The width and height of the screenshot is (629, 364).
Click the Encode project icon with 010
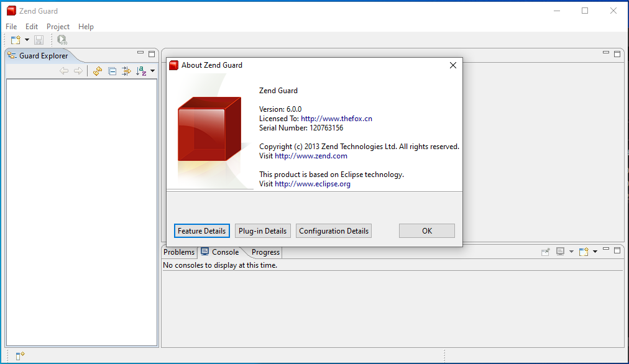tap(62, 40)
